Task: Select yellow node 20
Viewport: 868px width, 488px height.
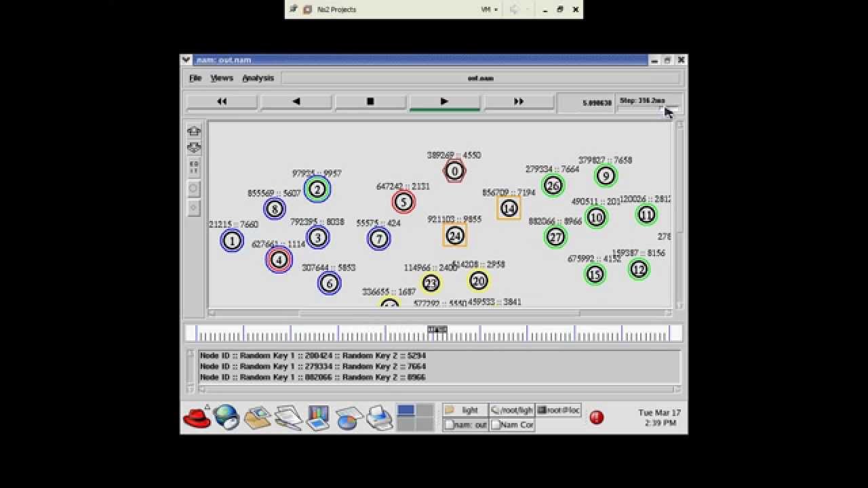Action: click(x=479, y=281)
